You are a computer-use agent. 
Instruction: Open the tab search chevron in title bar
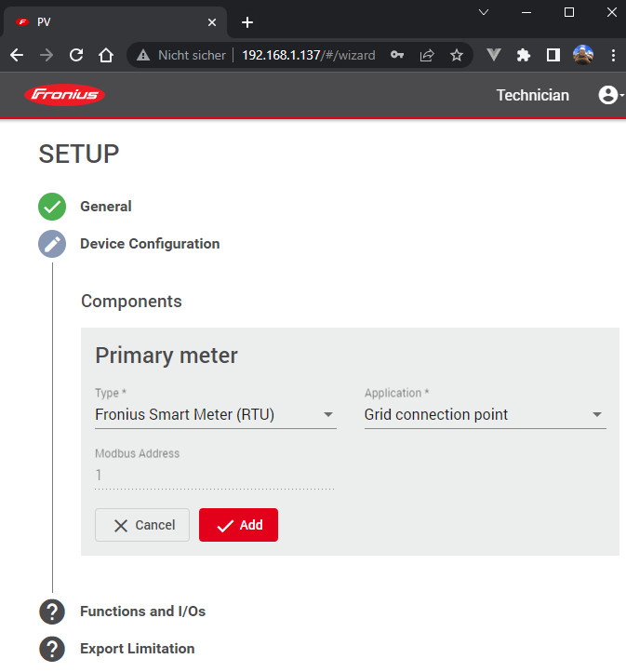pyautogui.click(x=484, y=12)
